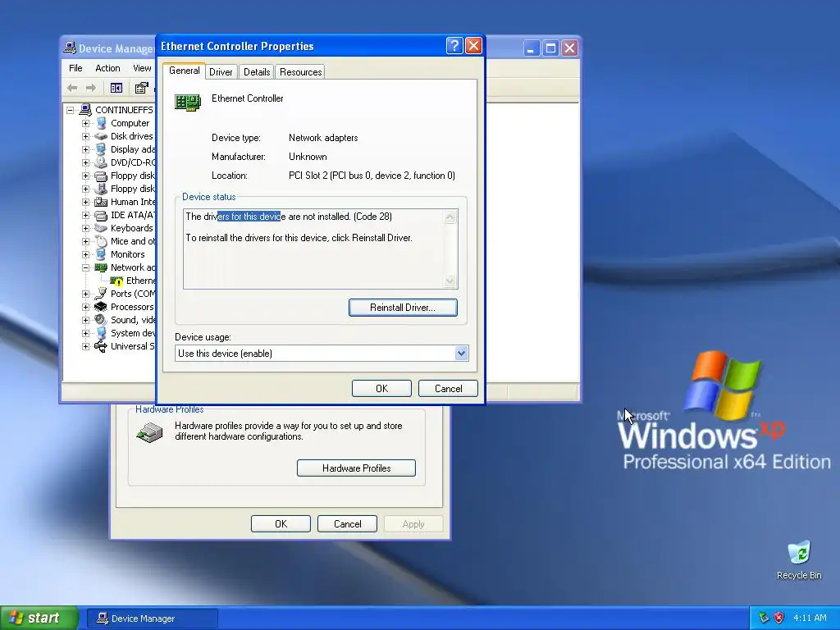Select the DVD/CD-ROM drives icon
This screenshot has width=840, height=630.
coord(101,162)
